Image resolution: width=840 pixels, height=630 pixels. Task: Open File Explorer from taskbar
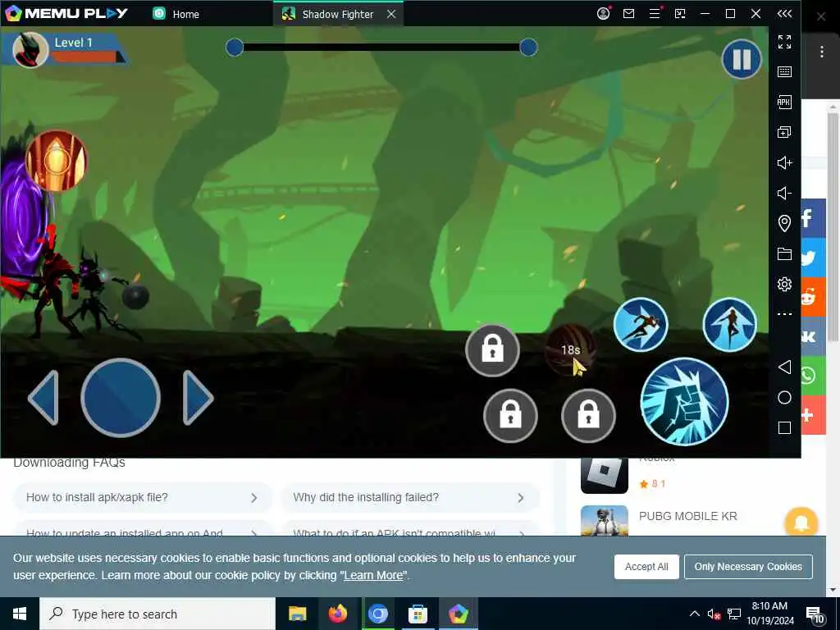point(297,614)
